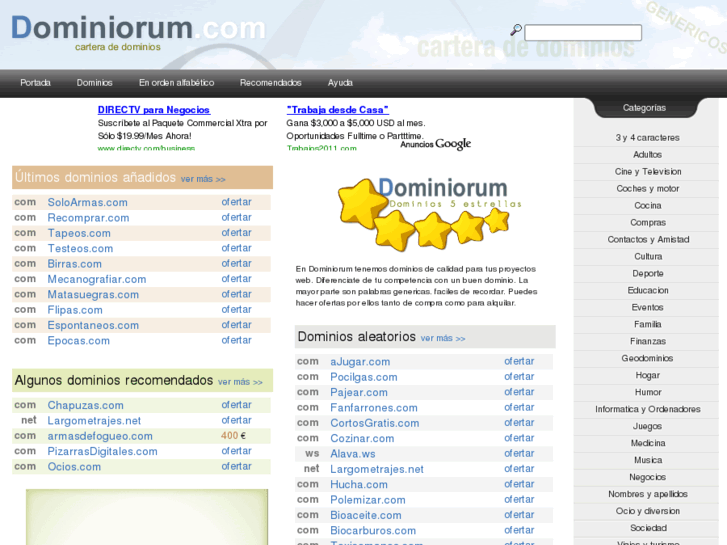Click ofertar for Polemizar.com
Viewport: 727px width, 545px height.
[519, 499]
